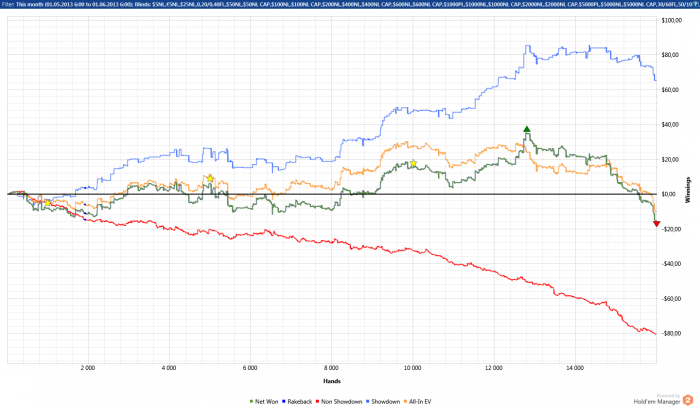Click the Hold'em Manager 2 orange logo
The width and height of the screenshot is (700, 408).
pos(688,400)
